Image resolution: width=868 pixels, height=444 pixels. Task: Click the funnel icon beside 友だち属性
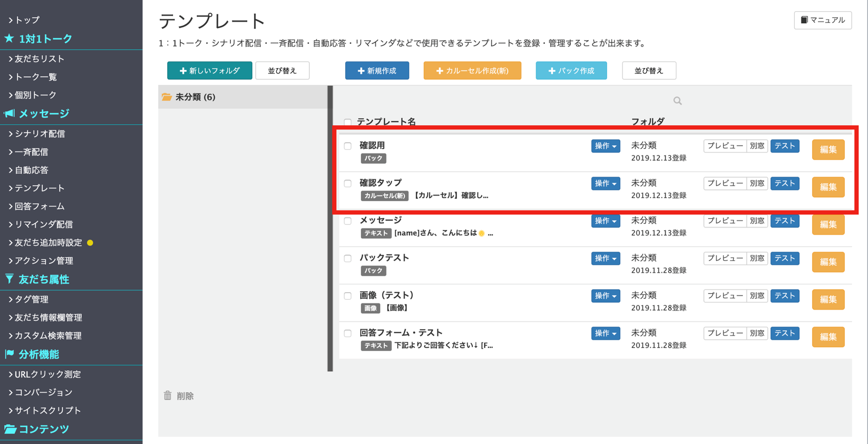(9, 279)
